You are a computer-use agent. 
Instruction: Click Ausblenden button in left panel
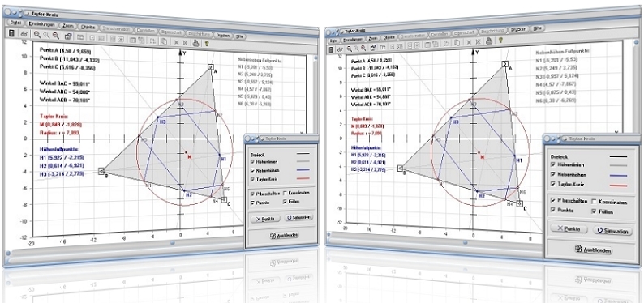(284, 235)
